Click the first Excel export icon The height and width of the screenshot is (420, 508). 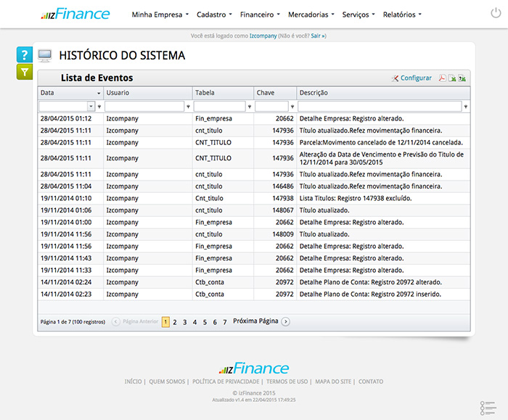click(x=451, y=78)
